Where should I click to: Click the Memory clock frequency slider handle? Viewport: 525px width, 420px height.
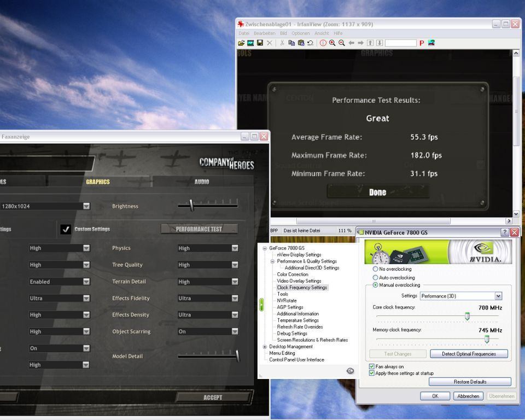click(x=487, y=339)
